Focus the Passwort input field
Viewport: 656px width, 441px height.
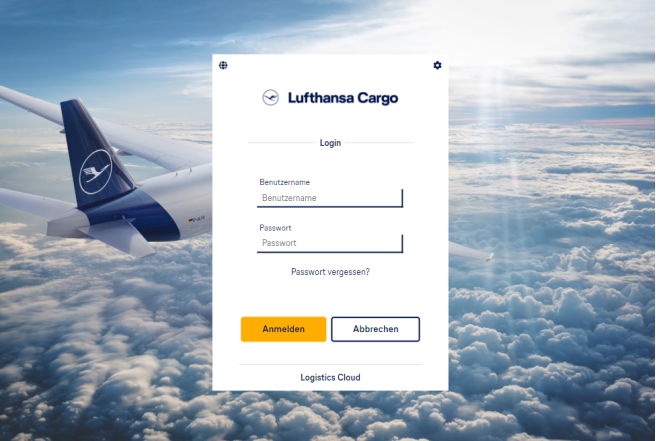tap(330, 243)
